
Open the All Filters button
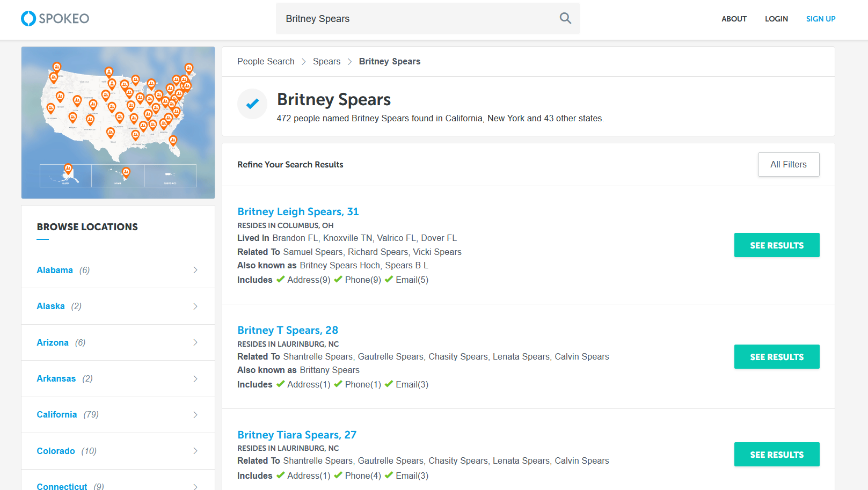[788, 165]
